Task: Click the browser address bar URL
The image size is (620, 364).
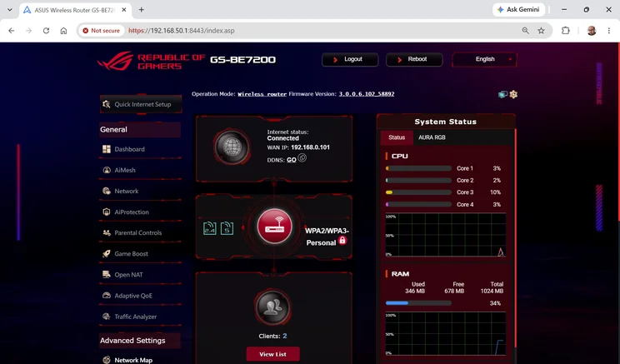Action: (182, 31)
